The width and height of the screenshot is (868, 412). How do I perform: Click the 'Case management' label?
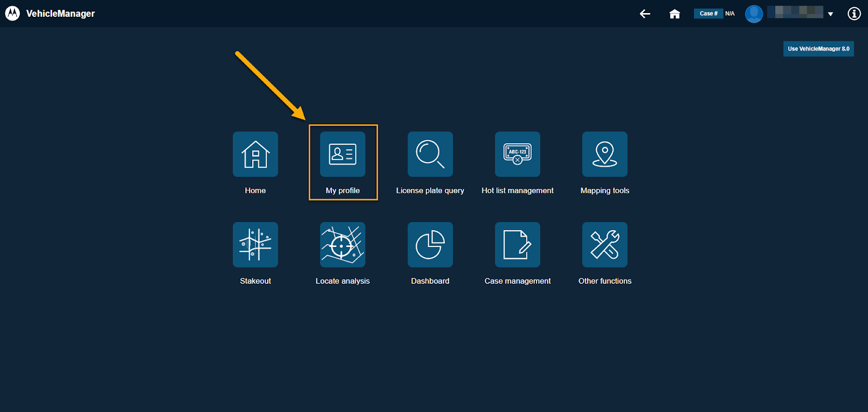[518, 281]
